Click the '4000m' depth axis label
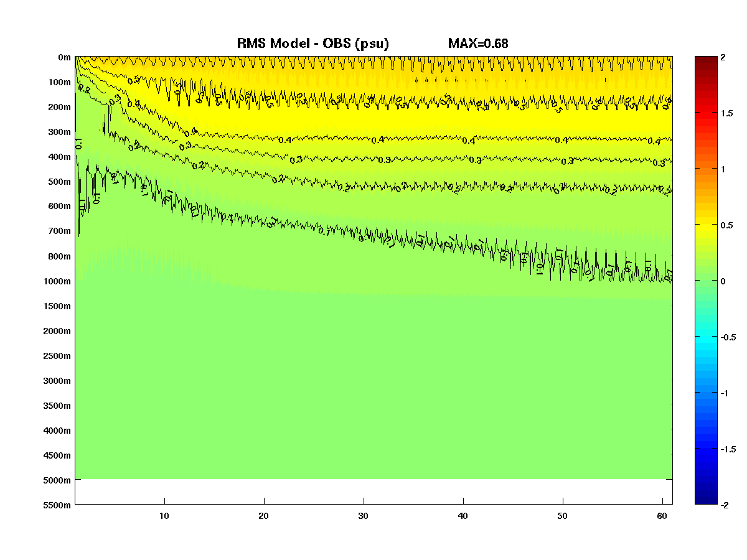 [57, 431]
